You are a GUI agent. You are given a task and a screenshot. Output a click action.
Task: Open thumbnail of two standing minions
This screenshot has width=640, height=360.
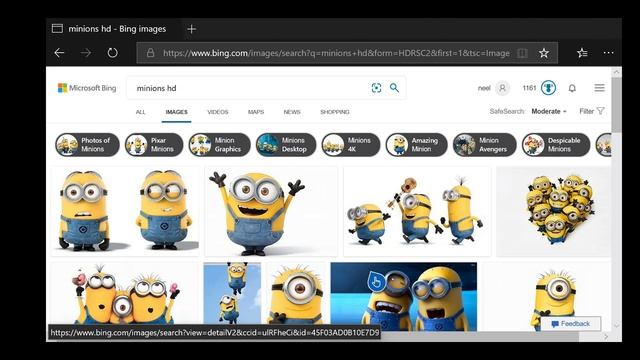[x=125, y=211]
